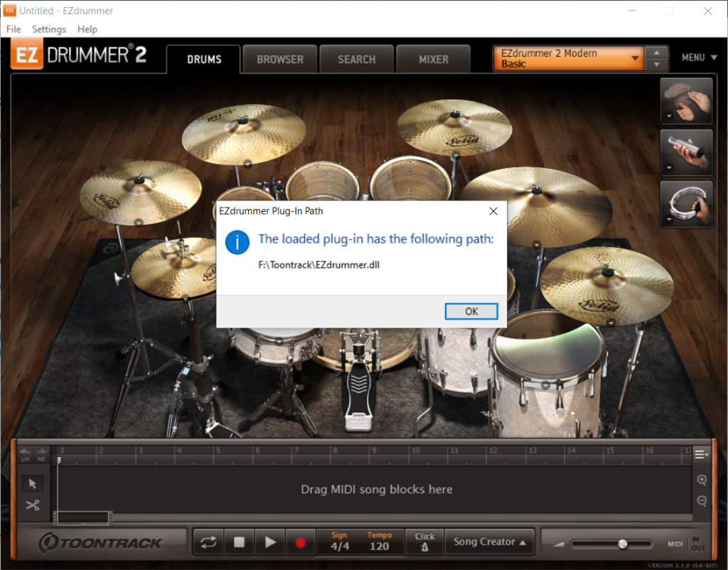Zoom out of the song track timeline
The width and height of the screenshot is (728, 570).
[x=701, y=501]
